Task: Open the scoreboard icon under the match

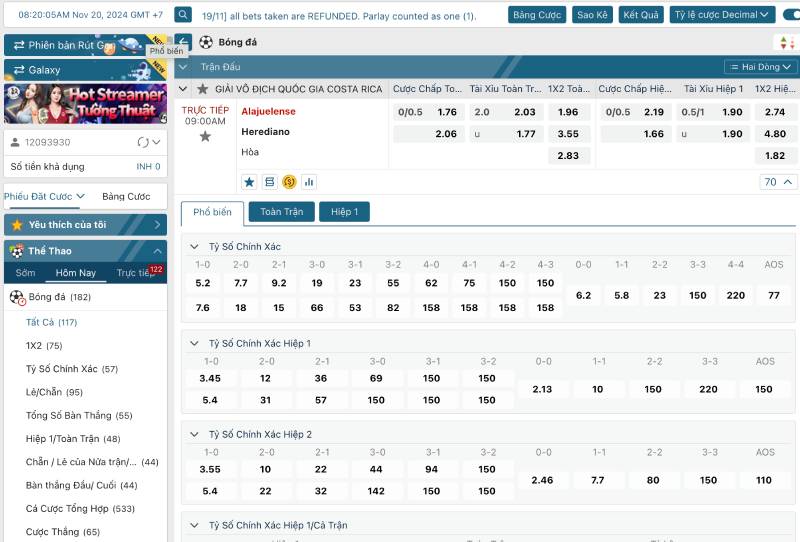Action: [x=269, y=182]
